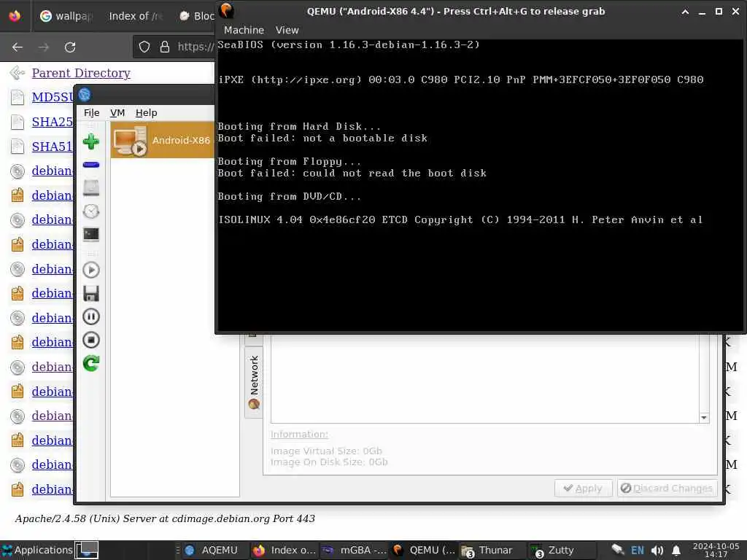Viewport: 747px width, 560px height.
Task: Open the View menu in QEMU window
Action: (287, 30)
